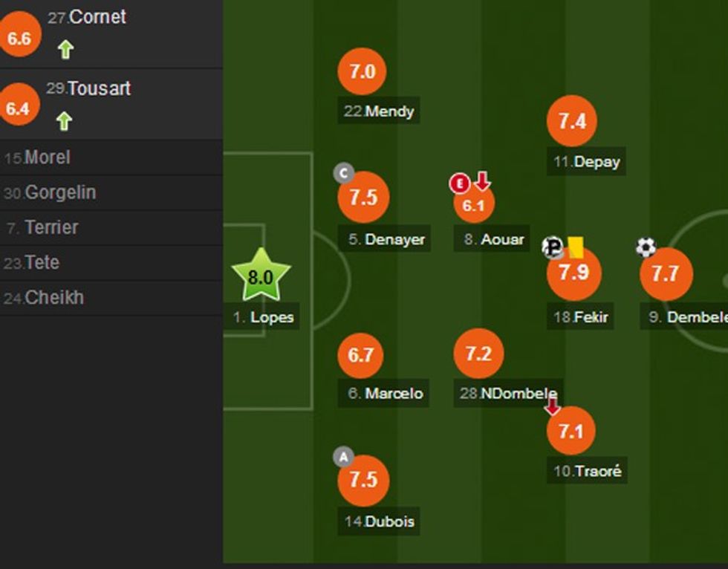The image size is (728, 569).
Task: Click Marcelo's 6.7 rating circle
Action: click(x=361, y=355)
